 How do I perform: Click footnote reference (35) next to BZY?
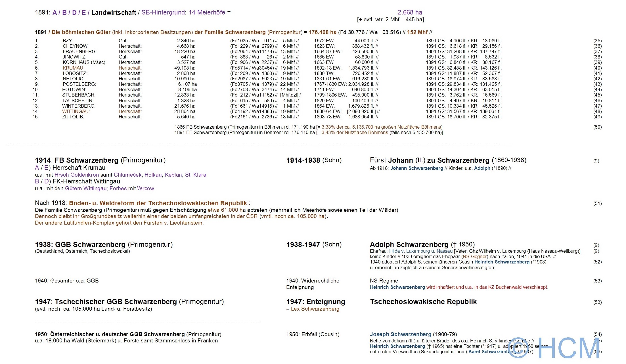click(597, 41)
